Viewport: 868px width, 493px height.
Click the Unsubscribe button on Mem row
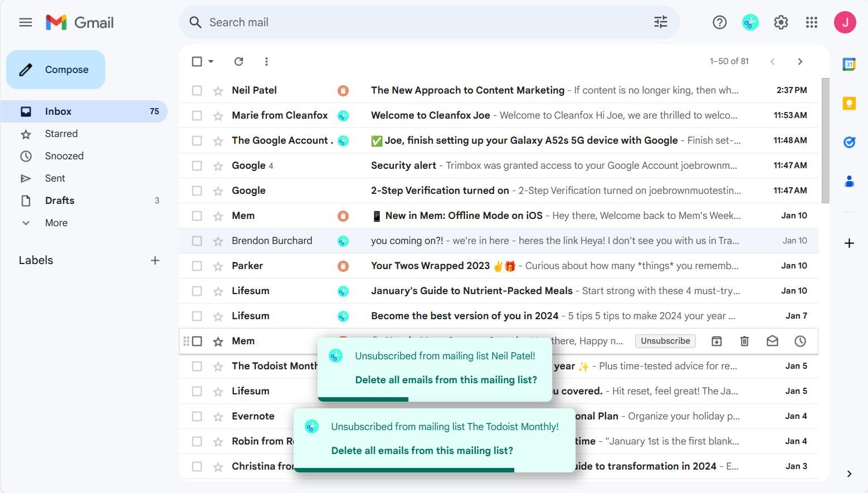(x=665, y=340)
